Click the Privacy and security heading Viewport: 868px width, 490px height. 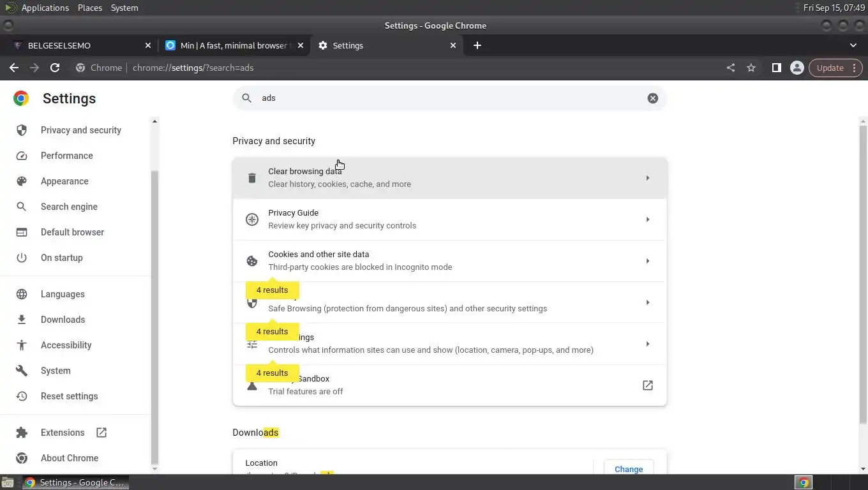(x=274, y=141)
